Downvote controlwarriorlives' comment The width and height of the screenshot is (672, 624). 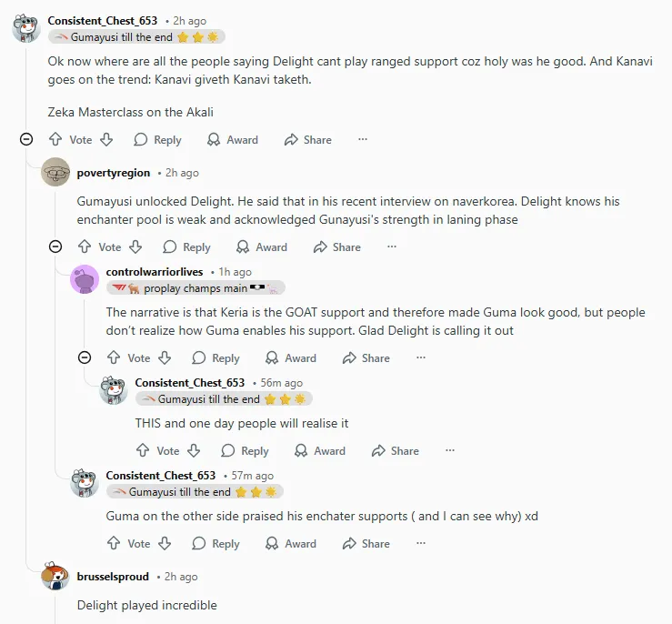tap(165, 358)
